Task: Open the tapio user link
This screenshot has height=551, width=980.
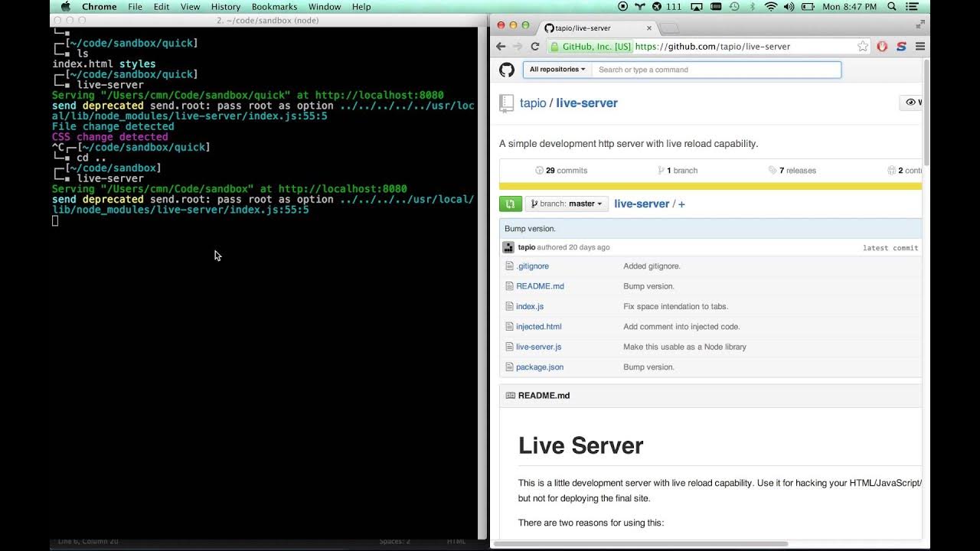Action: (533, 103)
